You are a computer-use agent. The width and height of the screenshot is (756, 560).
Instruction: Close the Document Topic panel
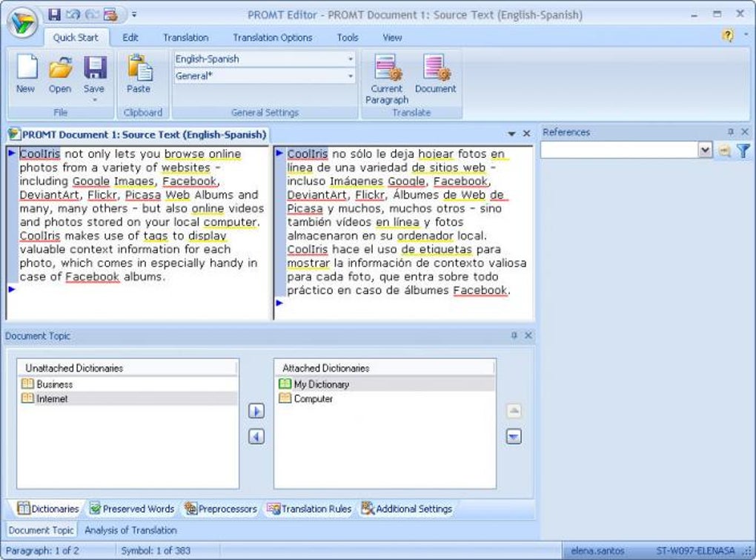coord(528,335)
